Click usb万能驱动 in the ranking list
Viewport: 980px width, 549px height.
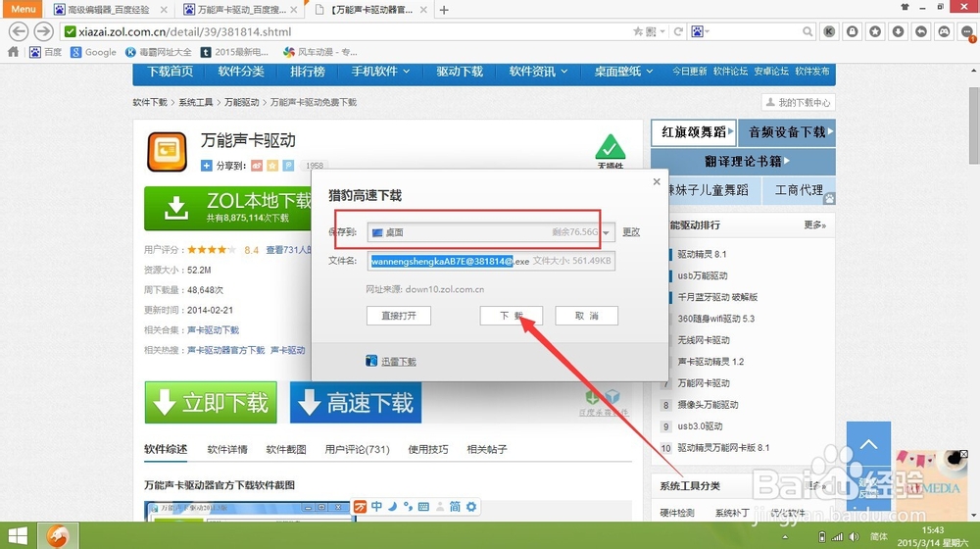point(703,275)
